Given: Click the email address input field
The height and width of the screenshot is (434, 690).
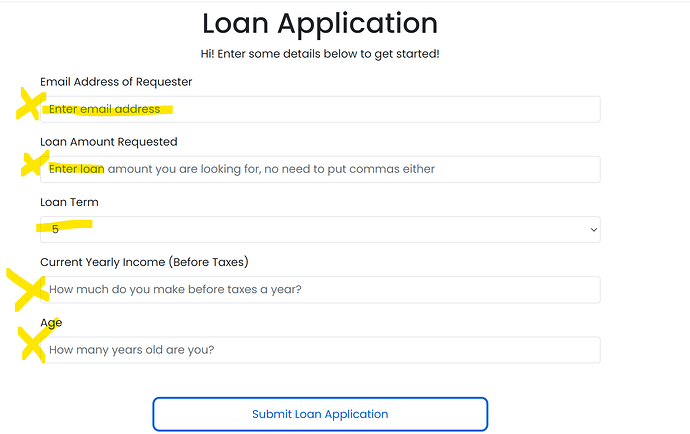Looking at the screenshot, I should pyautogui.click(x=320, y=109).
